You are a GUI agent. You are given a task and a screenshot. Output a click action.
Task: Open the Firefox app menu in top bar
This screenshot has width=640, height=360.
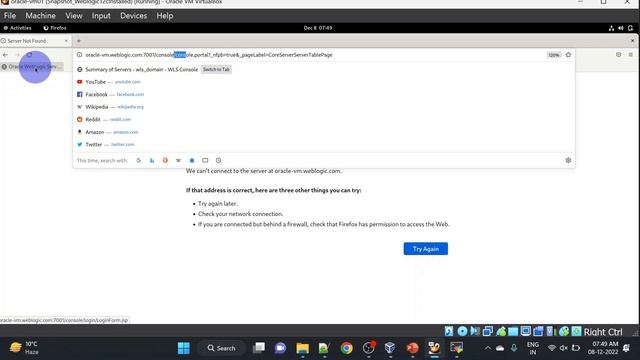point(55,28)
